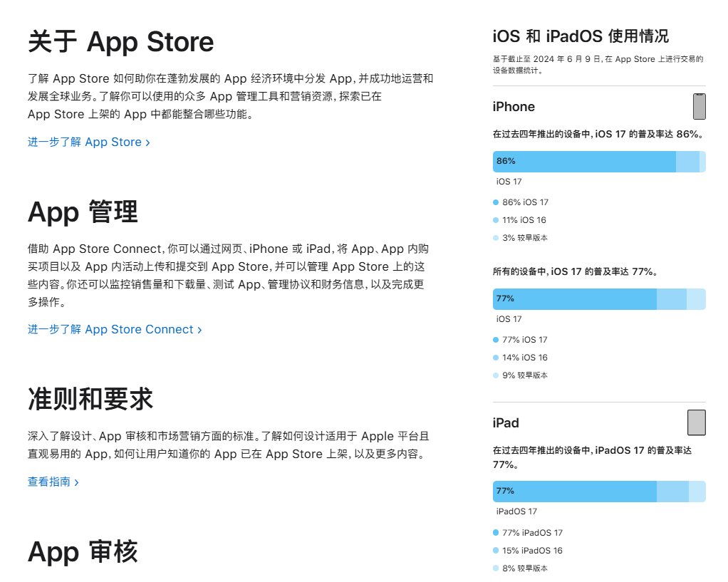Click the iPad device icon
Image resolution: width=728 pixels, height=582 pixels.
click(x=697, y=422)
